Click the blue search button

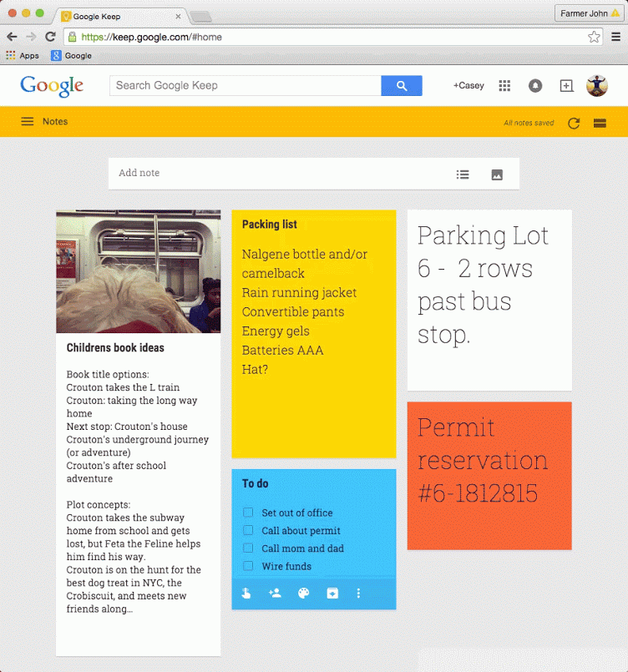pos(401,86)
